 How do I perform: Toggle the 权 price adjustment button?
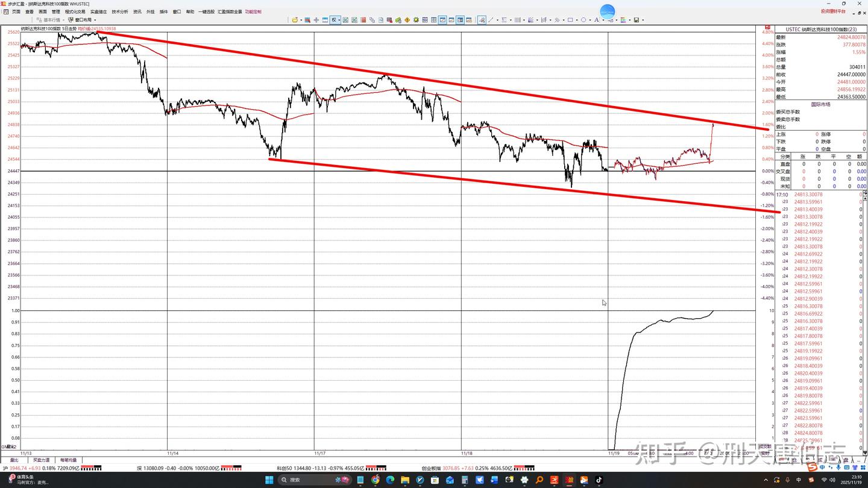click(335, 20)
